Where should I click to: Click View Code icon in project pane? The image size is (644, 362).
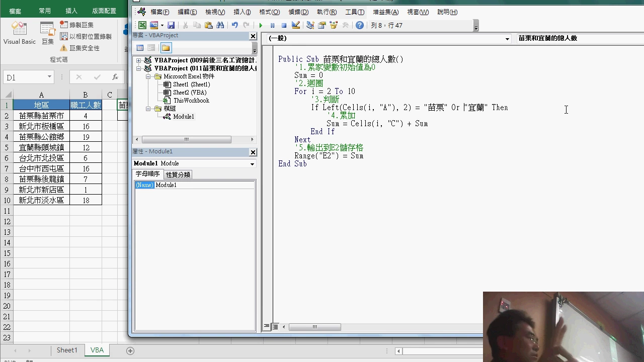click(x=140, y=48)
